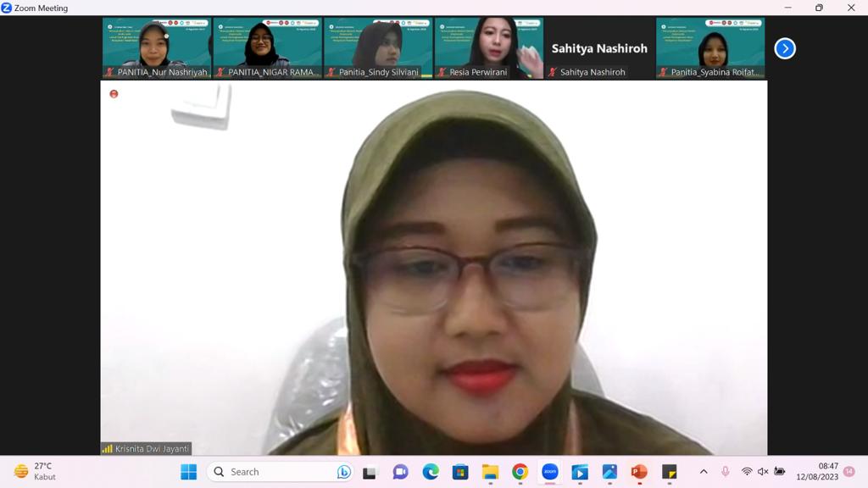This screenshot has width=868, height=488.
Task: Open PowerPoint from the taskbar
Action: (639, 472)
